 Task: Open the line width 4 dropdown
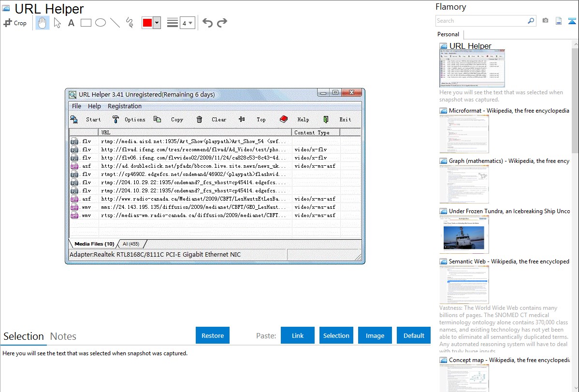pyautogui.click(x=188, y=23)
